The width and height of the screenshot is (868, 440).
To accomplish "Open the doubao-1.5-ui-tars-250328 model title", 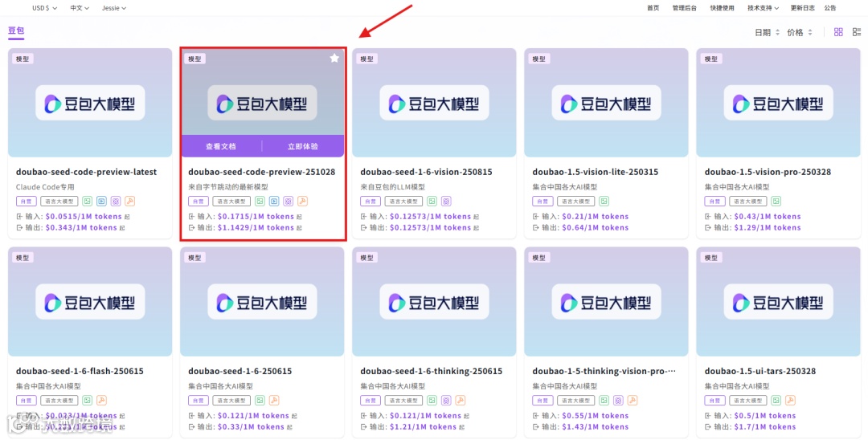I will tap(759, 371).
